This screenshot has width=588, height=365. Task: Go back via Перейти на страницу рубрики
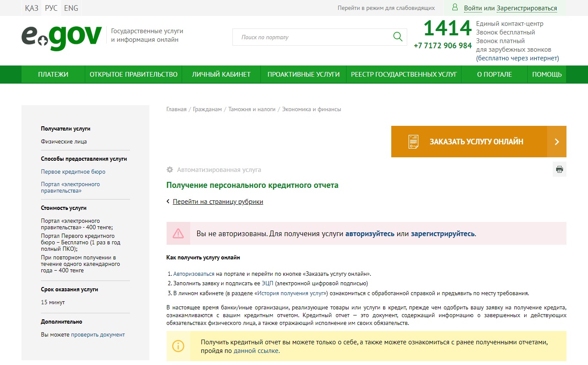(x=218, y=202)
